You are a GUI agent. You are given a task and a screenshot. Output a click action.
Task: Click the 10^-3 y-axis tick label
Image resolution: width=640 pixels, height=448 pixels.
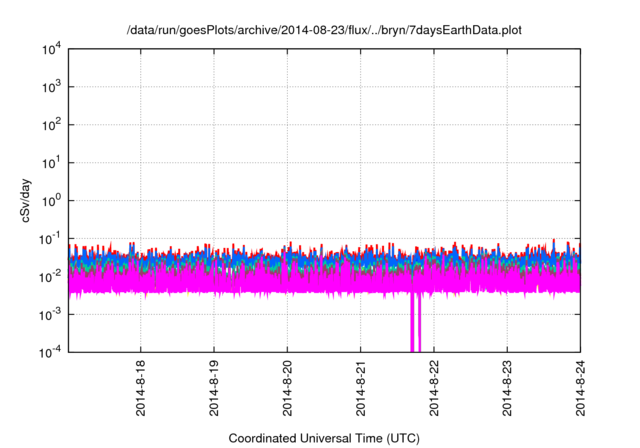point(51,315)
